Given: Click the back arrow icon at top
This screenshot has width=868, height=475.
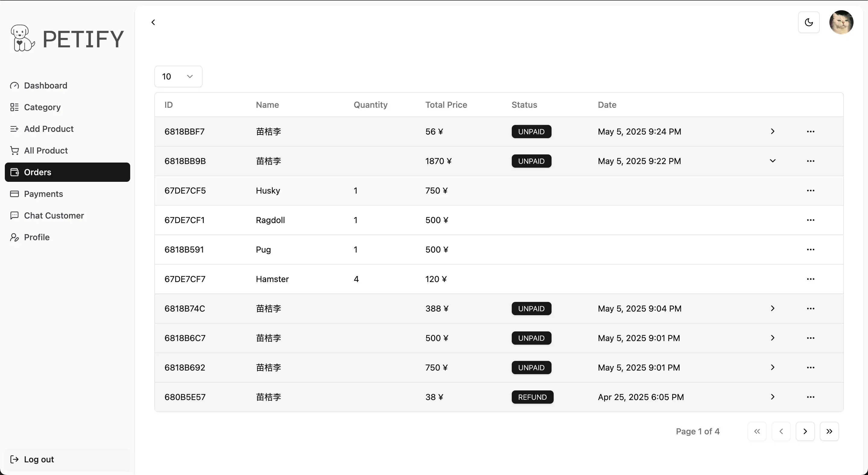Looking at the screenshot, I should tap(153, 22).
